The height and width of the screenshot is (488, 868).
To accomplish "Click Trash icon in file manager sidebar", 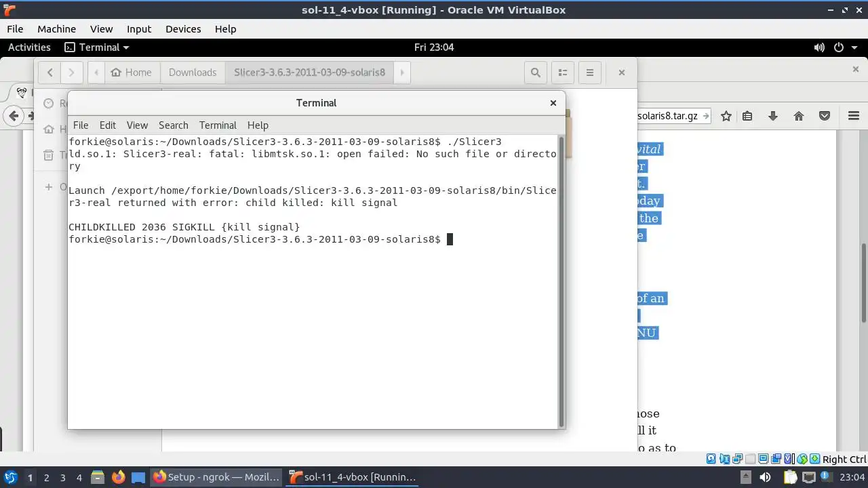I will [x=48, y=155].
